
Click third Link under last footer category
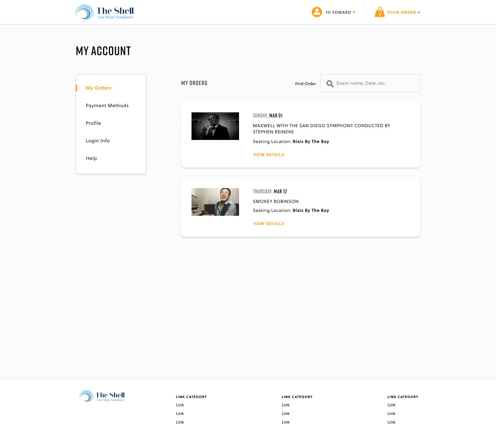(x=391, y=422)
